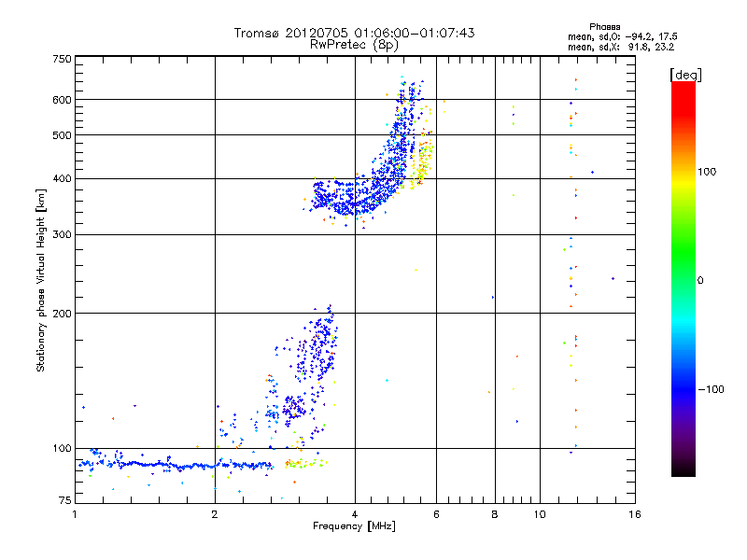Click the dark bottom end of the colorbar
Screen dimensions: 747x560
coord(684,469)
